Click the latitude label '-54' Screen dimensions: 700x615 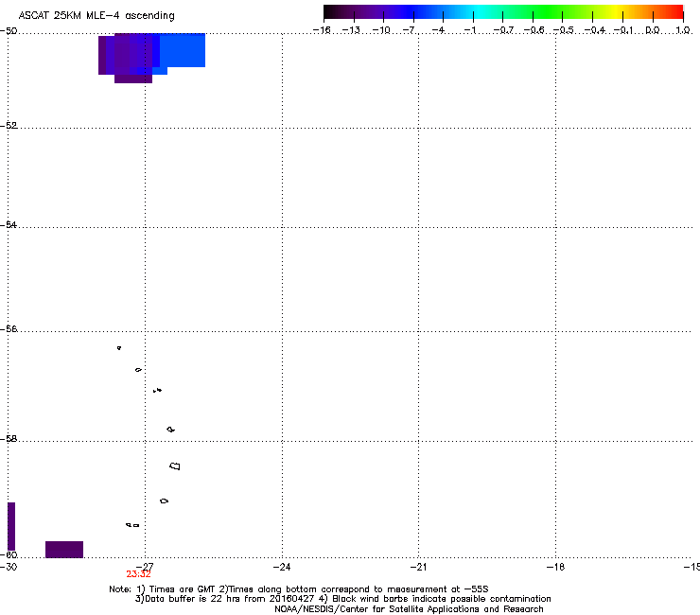tap(9, 224)
